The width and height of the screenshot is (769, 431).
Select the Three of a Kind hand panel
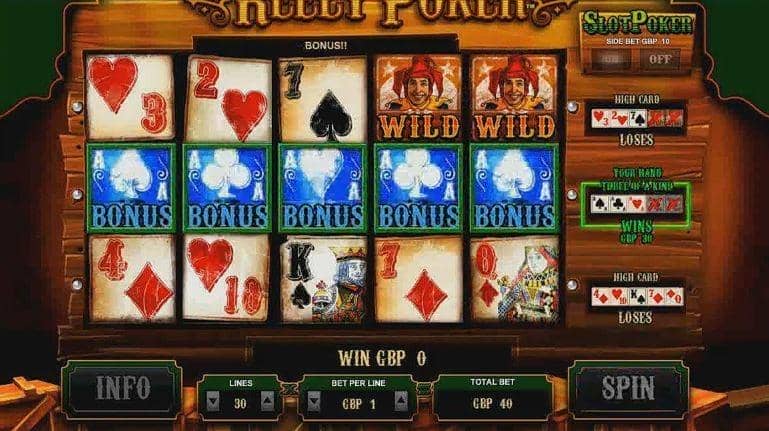[636, 205]
